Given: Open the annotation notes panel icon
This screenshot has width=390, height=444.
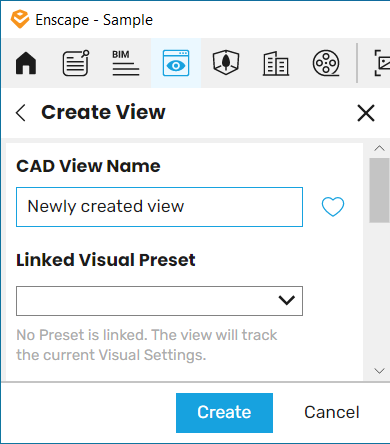Looking at the screenshot, I should click(x=76, y=63).
